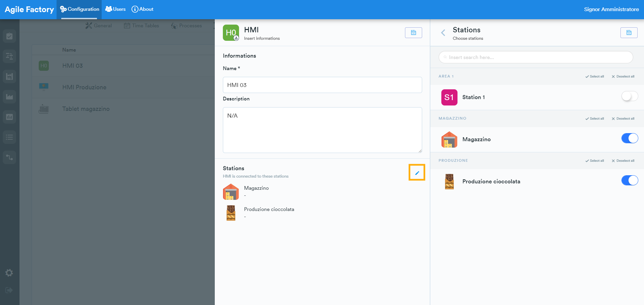The image size is (644, 305).
Task: Disable the Magazzino station toggle
Action: [630, 138]
